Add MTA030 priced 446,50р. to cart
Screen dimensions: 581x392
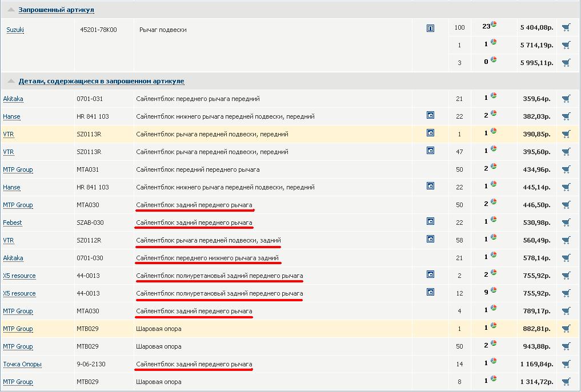click(x=566, y=205)
